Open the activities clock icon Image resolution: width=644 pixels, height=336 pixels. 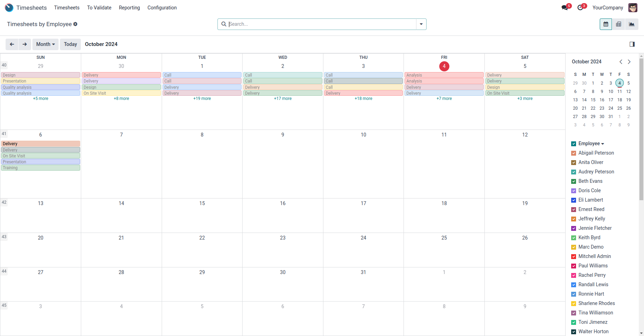click(x=580, y=8)
